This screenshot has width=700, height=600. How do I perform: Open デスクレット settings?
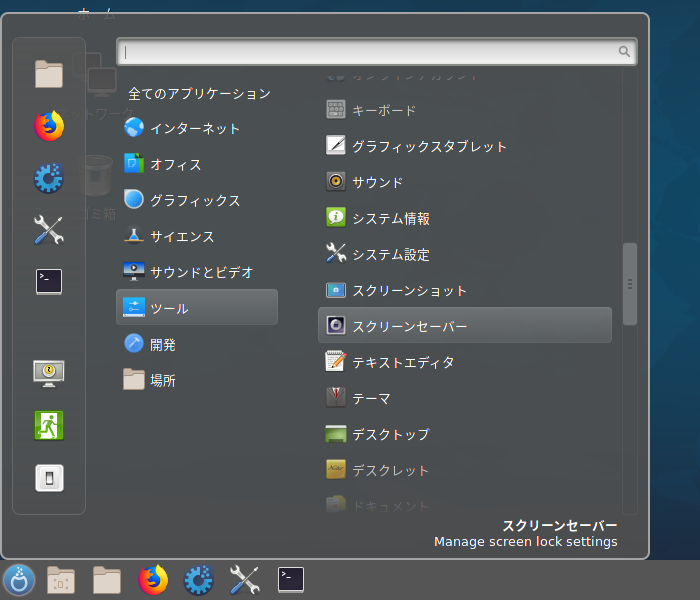tap(465, 470)
